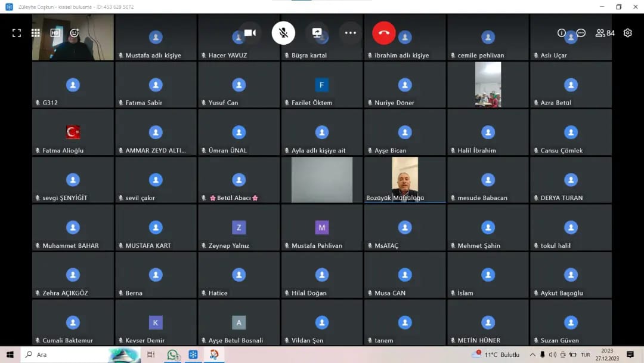The height and width of the screenshot is (363, 644).
Task: Show meeting information
Action: tap(561, 33)
